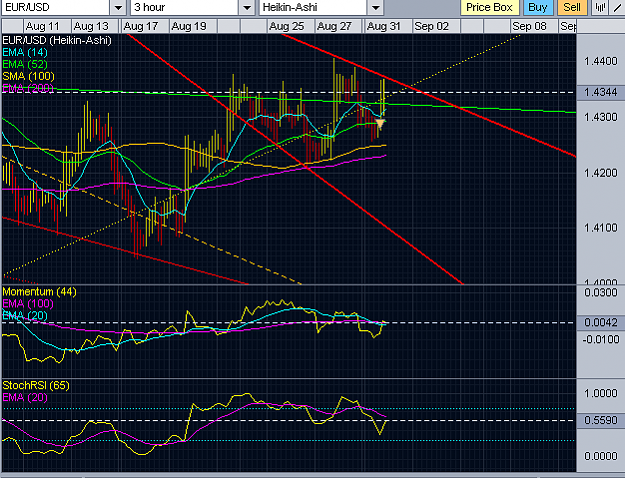The image size is (625, 478).
Task: Click the 1.4200 price axis label
Action: coord(600,173)
